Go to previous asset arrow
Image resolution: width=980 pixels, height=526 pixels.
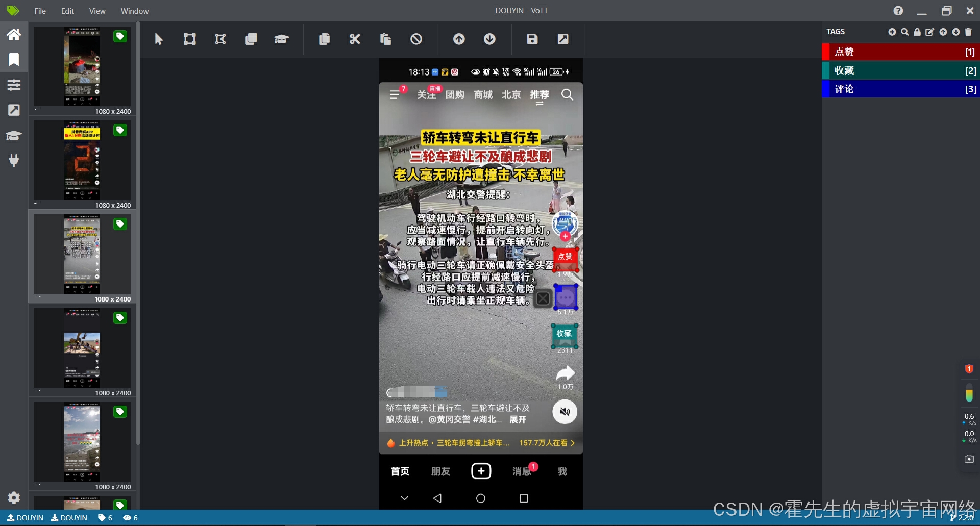[x=459, y=39]
